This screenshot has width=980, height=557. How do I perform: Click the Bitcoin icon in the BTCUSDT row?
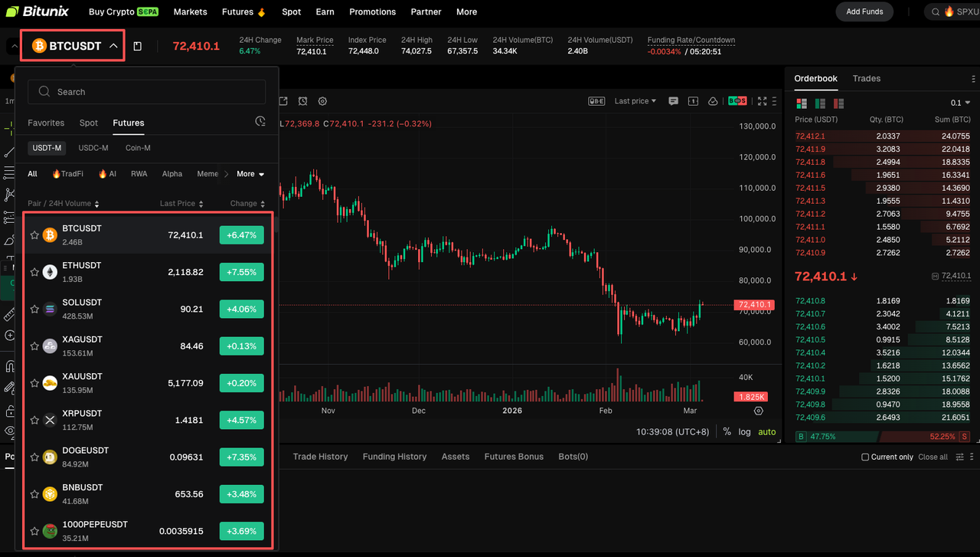pos(50,235)
